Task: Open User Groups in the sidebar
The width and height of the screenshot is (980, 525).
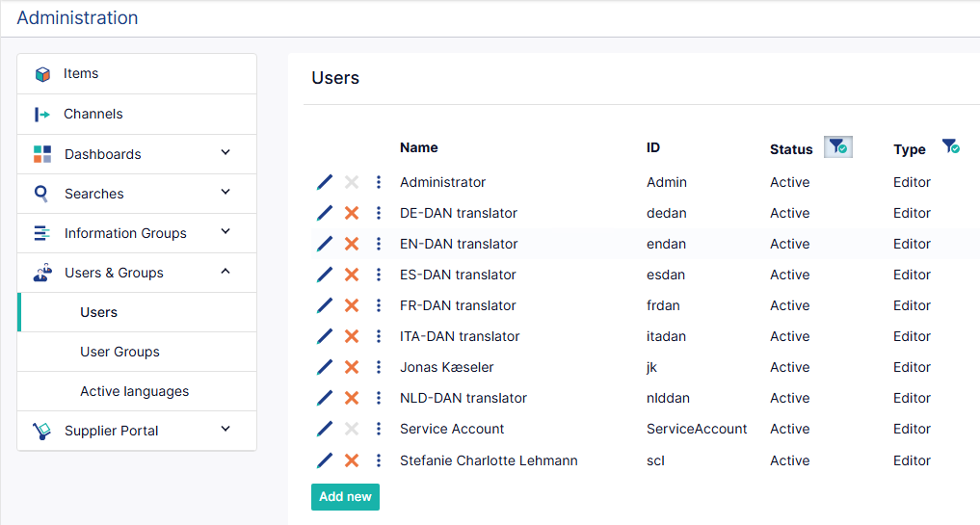Action: tap(137, 352)
